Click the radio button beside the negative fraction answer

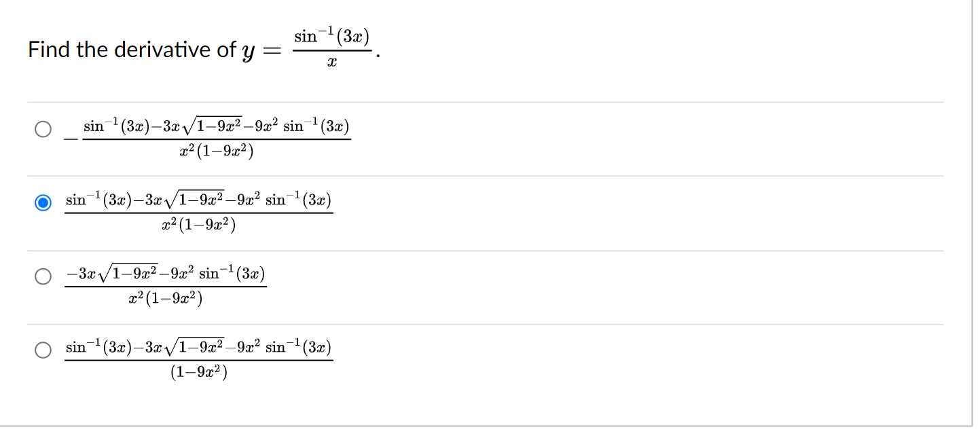(x=42, y=128)
